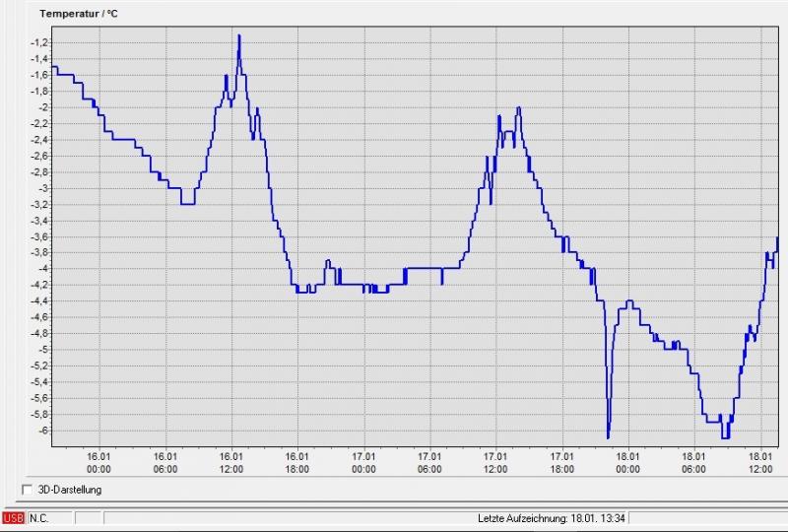Select the 16.01 06:00 time axis label
The height and width of the screenshot is (532, 788).
(x=165, y=463)
